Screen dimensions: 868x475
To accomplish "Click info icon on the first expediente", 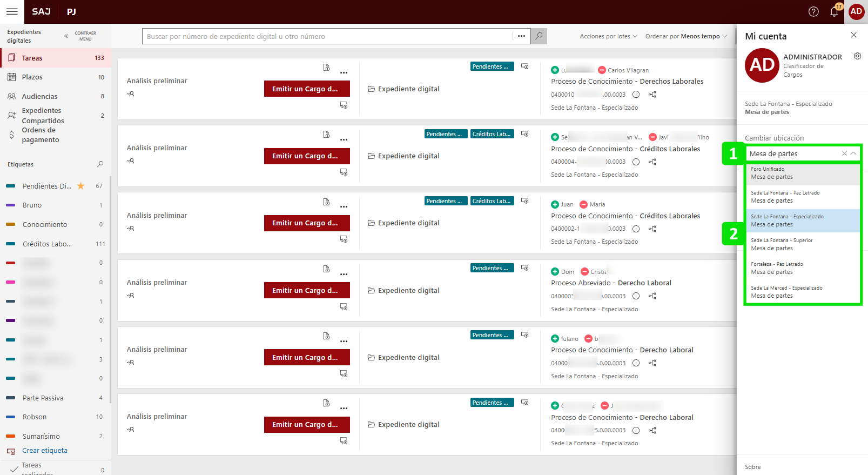I will click(636, 95).
